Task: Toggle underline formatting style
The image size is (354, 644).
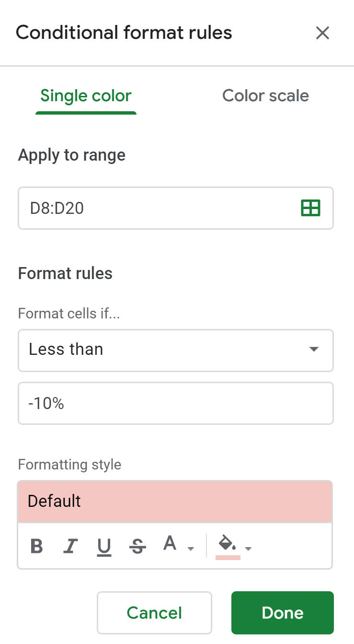Action: 104,547
